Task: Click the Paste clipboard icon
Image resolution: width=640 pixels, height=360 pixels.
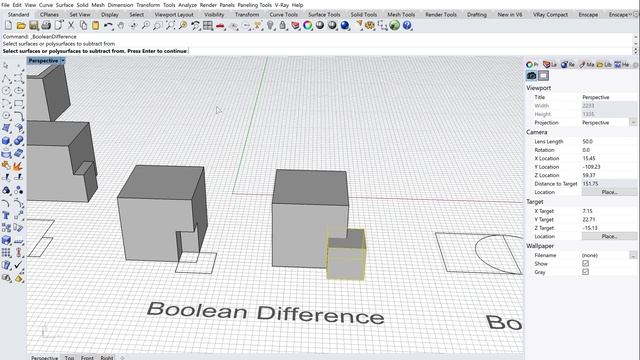Action: point(96,26)
